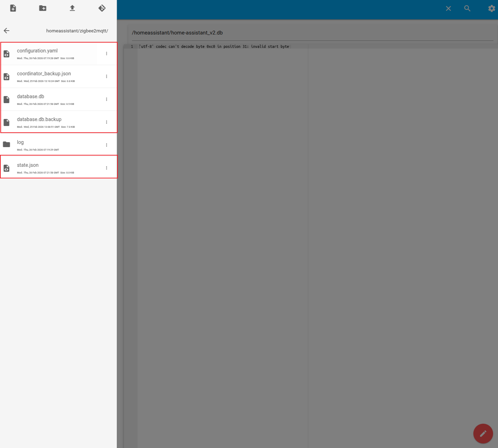The height and width of the screenshot is (448, 498).
Task: Open options menu for database.db
Action: pyautogui.click(x=107, y=99)
